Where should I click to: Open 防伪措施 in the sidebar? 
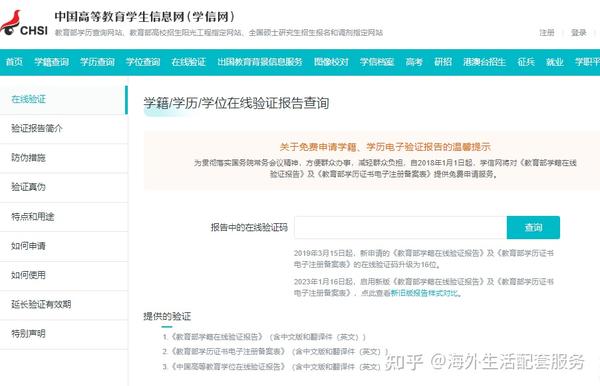[64, 158]
